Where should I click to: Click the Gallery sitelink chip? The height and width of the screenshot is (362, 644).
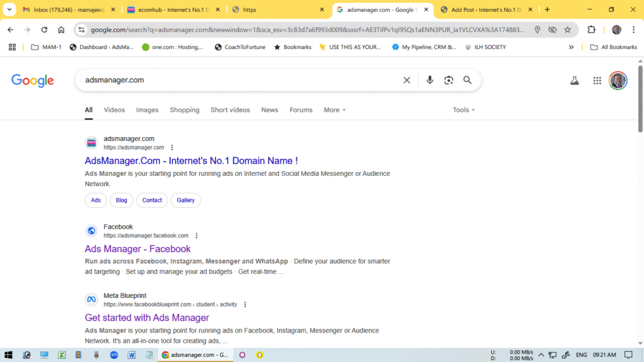pos(186,200)
